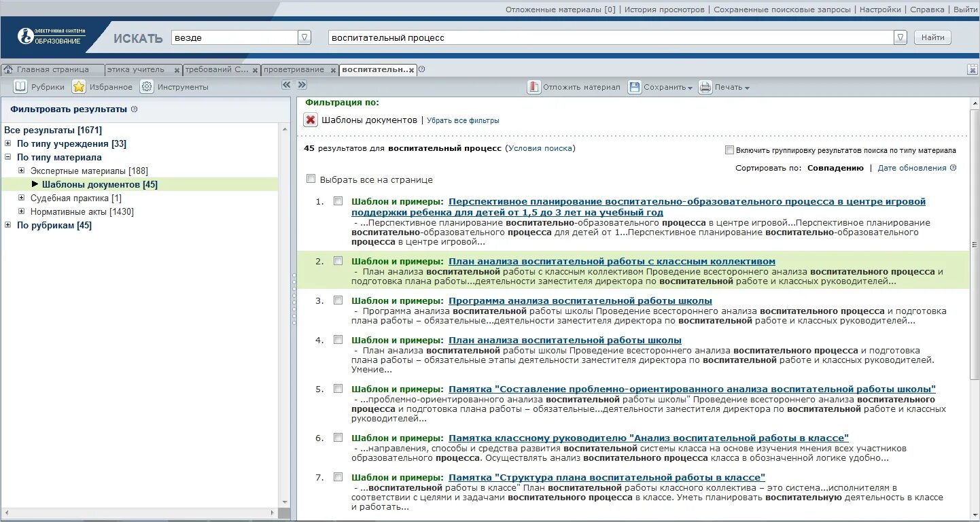
Task: Expand Нормативные акты node
Action: coord(22,211)
